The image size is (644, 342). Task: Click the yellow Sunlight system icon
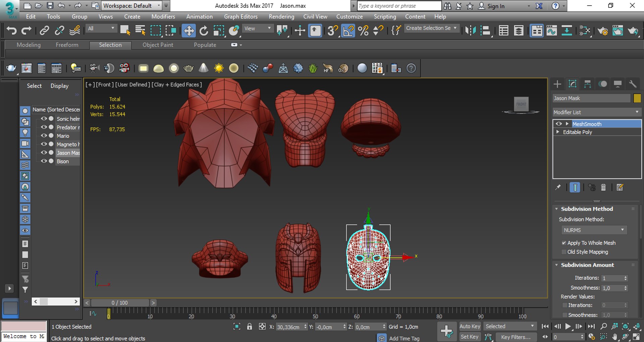[219, 68]
